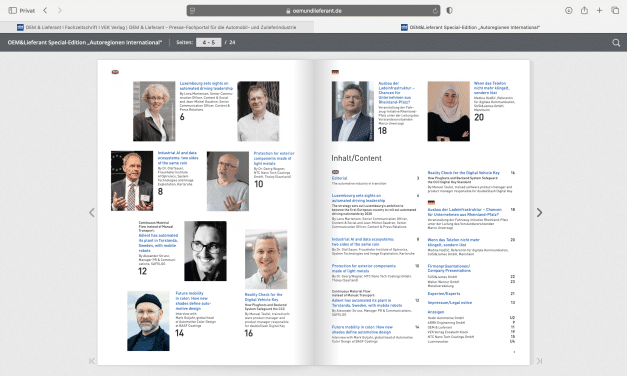Open article Reality Check for the Digital Vehicle Key
627x376 pixels.
pyautogui.click(x=264, y=297)
